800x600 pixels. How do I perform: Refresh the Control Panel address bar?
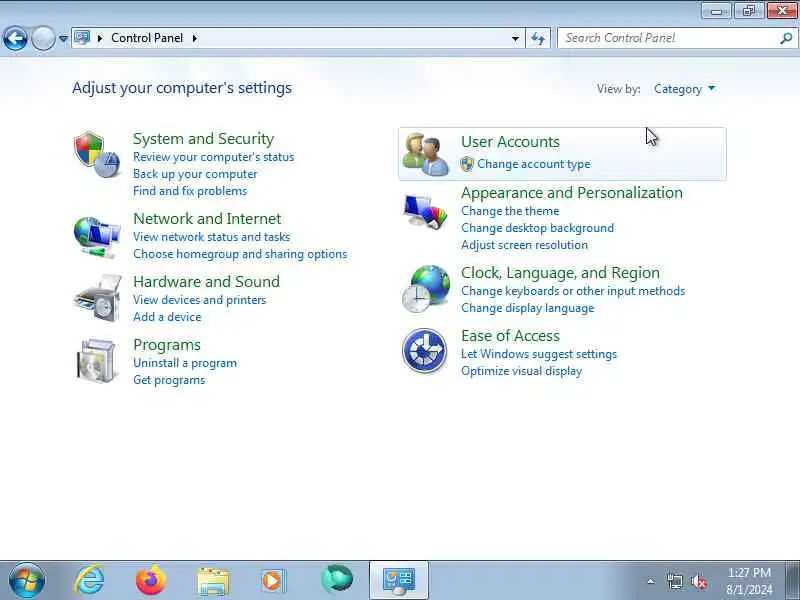tap(538, 38)
